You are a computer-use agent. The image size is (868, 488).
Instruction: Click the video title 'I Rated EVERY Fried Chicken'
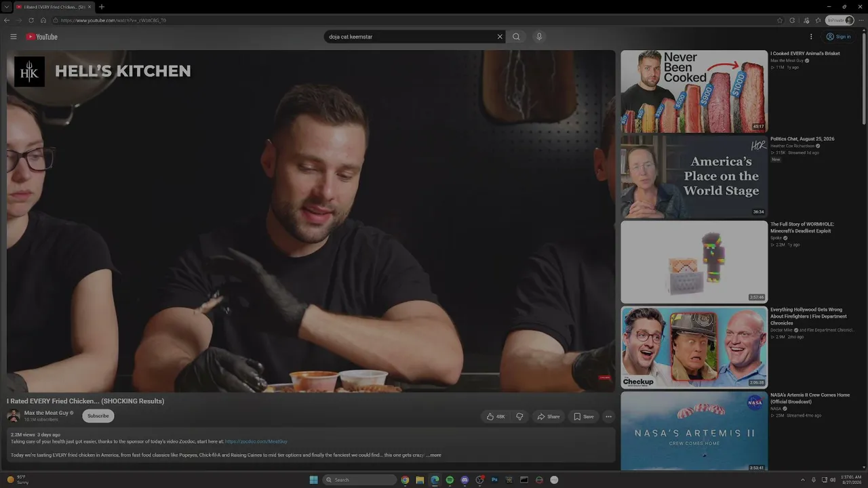85,401
